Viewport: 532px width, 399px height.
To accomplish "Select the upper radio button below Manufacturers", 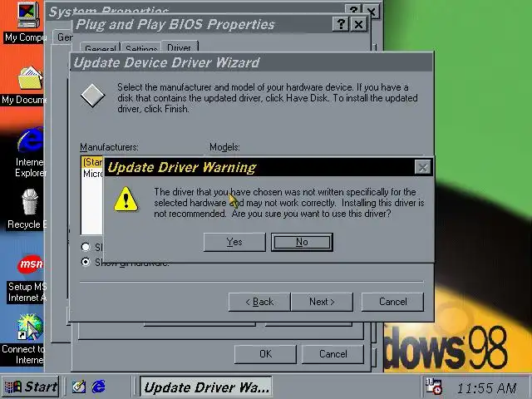I will (x=86, y=247).
